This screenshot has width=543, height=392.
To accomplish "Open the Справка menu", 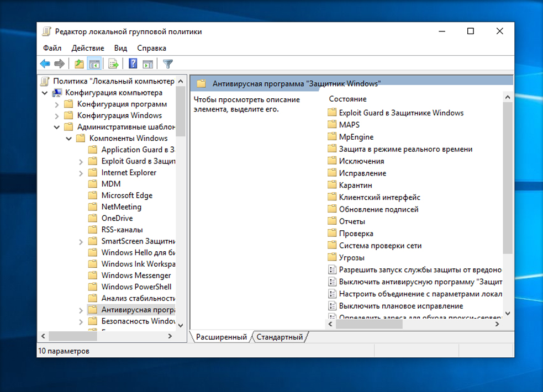I will click(x=151, y=48).
